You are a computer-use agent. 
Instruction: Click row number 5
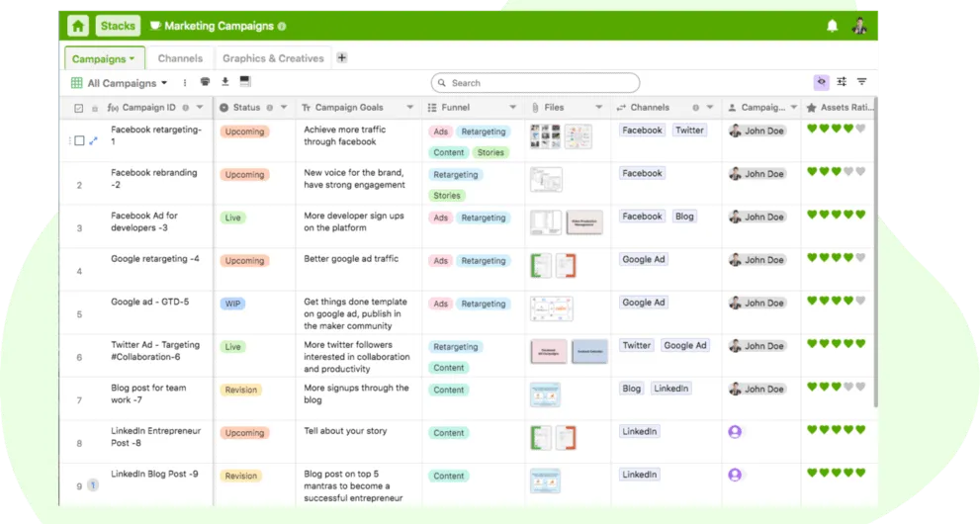point(79,314)
